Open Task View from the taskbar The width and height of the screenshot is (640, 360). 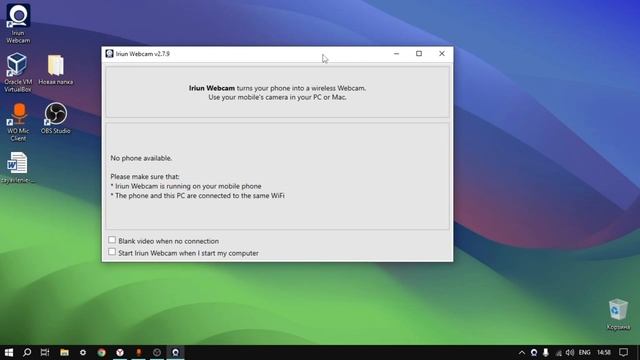click(45, 352)
